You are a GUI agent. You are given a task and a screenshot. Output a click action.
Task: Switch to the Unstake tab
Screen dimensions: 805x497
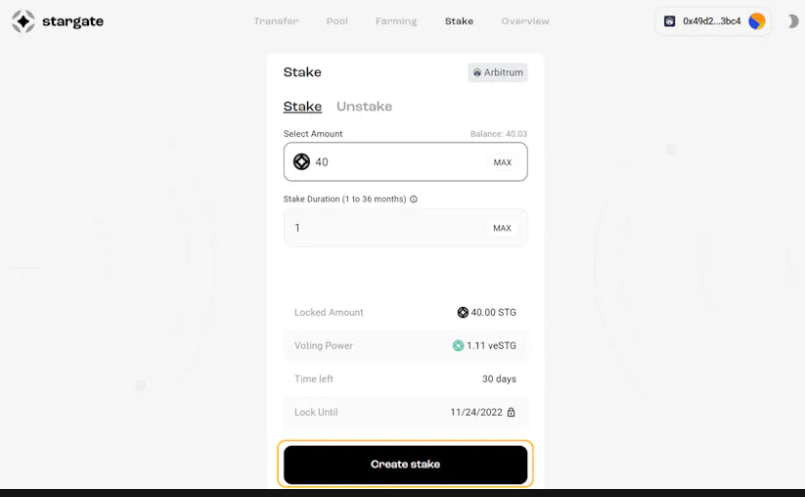(x=364, y=106)
